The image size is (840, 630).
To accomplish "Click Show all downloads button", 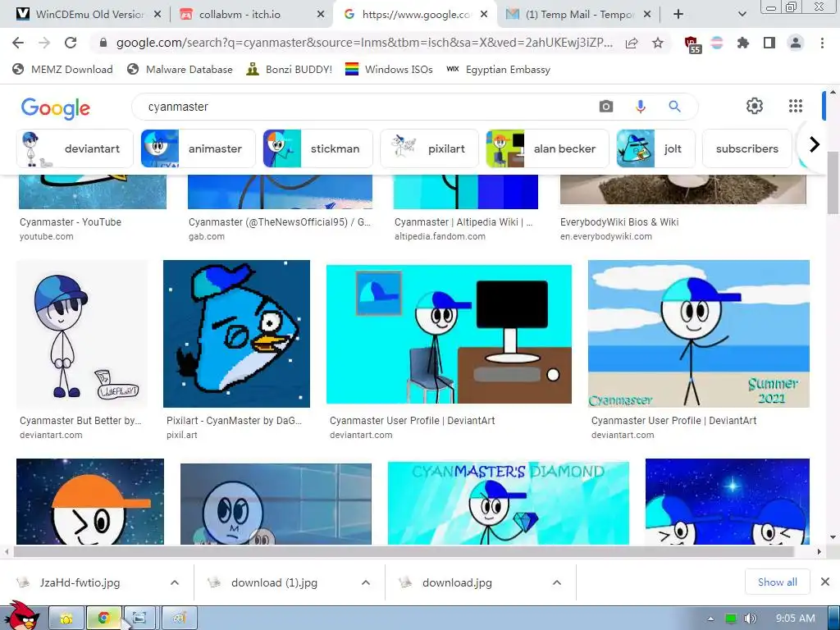I will coord(778,582).
